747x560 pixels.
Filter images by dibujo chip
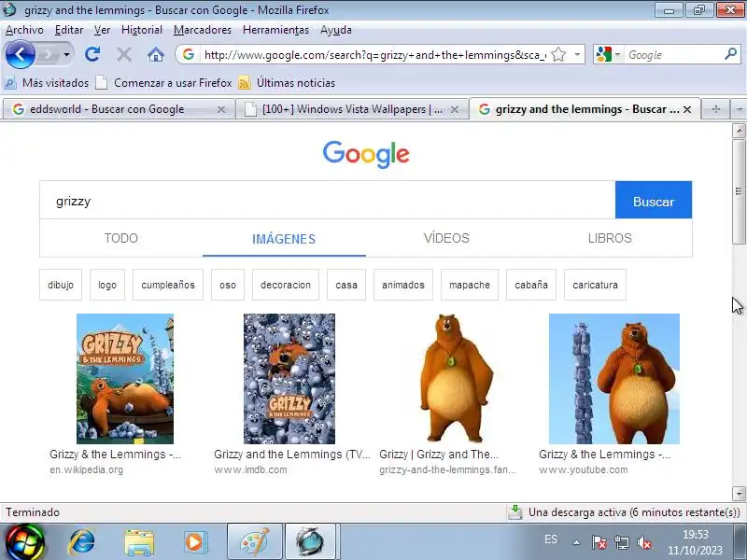61,285
